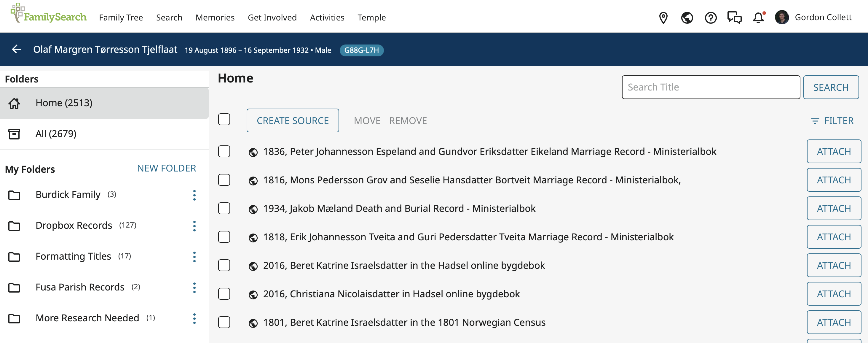Click the MOVE action
Screen dimensions: 868x343
coord(367,121)
